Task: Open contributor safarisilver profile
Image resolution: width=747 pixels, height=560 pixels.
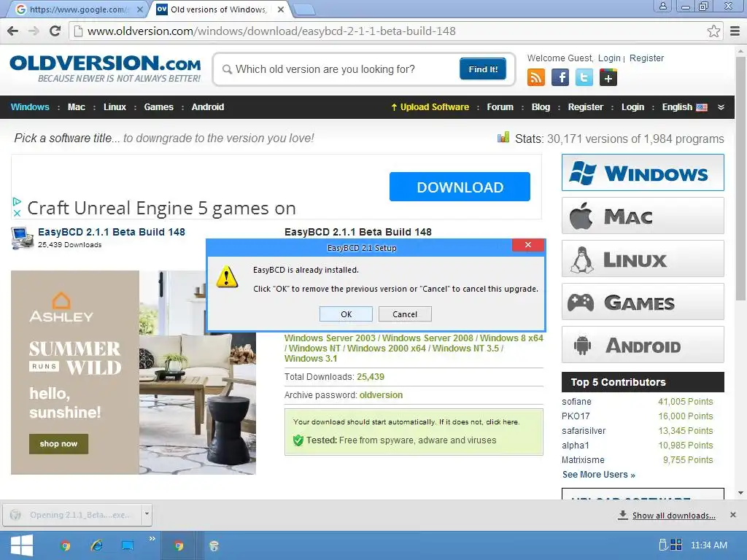Action: pos(584,430)
